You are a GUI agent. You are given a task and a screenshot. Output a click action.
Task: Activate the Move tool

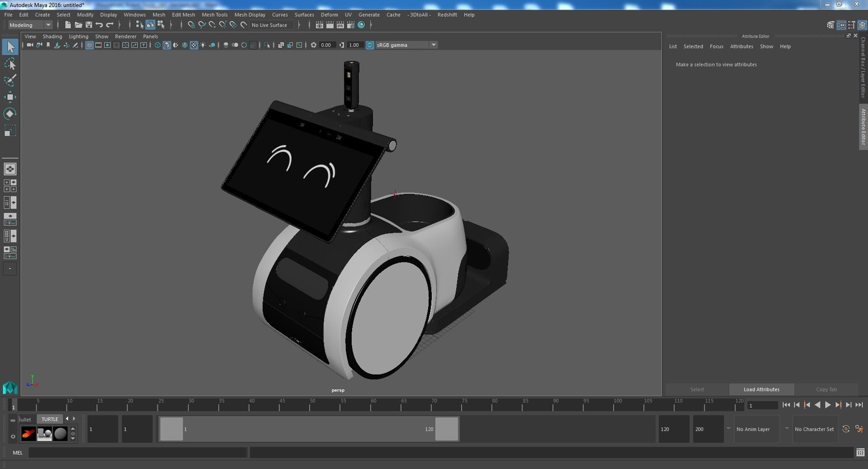pos(10,97)
